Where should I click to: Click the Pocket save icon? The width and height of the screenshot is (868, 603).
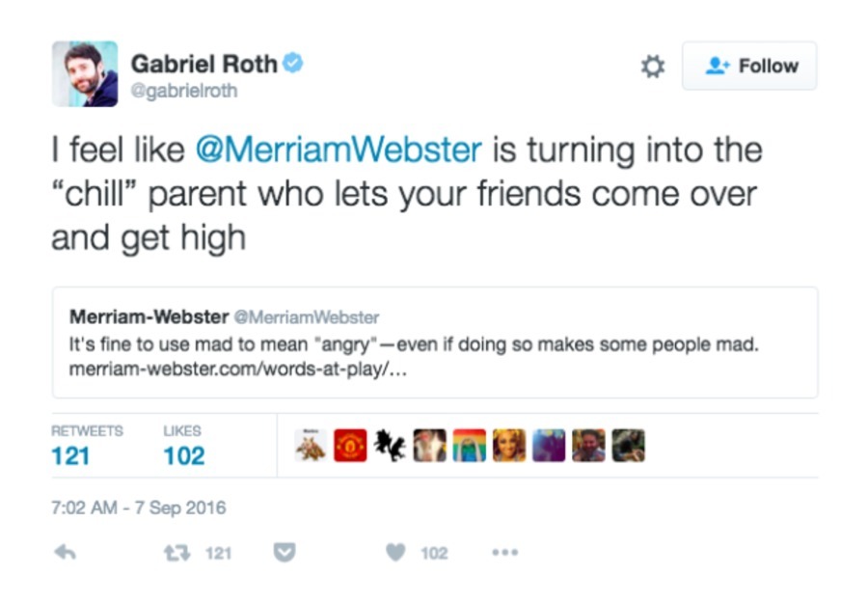tap(285, 553)
